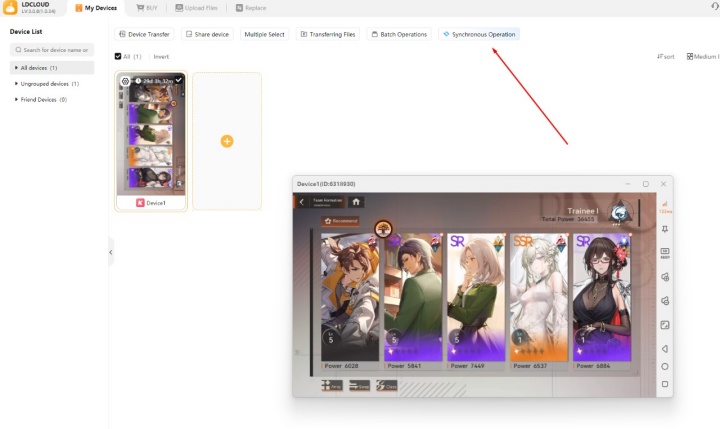Collapse the device list sidebar arrow
Image resolution: width=720 pixels, height=429 pixels.
click(111, 252)
